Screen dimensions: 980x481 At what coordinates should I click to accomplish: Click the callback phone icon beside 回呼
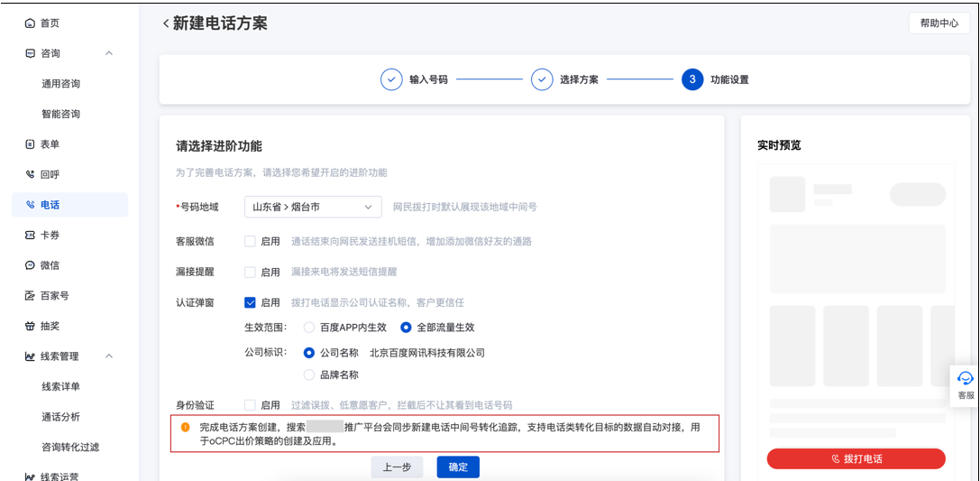30,174
